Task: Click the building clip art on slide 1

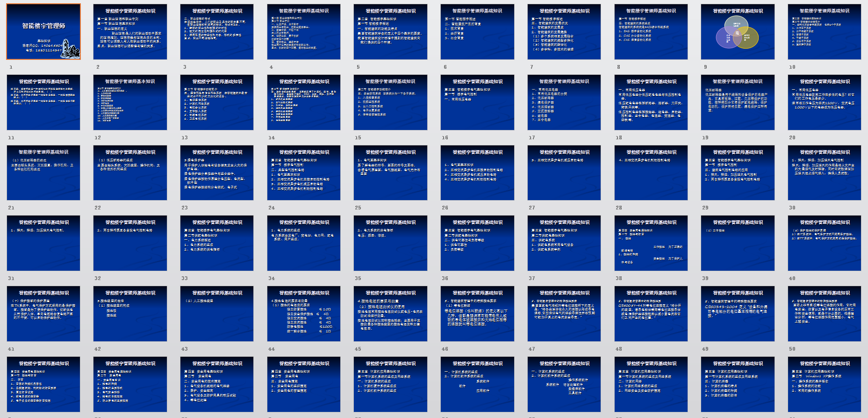Action: coord(72,49)
